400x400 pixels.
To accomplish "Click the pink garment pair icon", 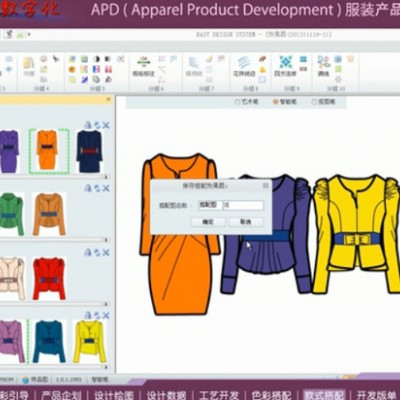I will coord(108,69).
